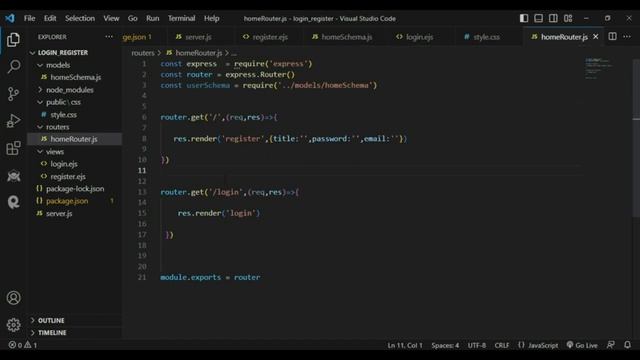Split the editor right
The height and width of the screenshot is (360, 640).
612,36
